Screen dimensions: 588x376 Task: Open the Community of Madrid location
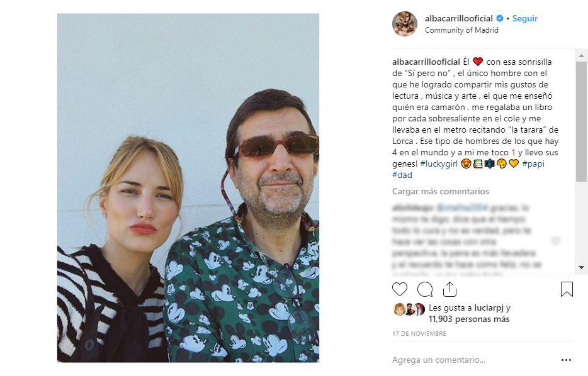point(461,30)
